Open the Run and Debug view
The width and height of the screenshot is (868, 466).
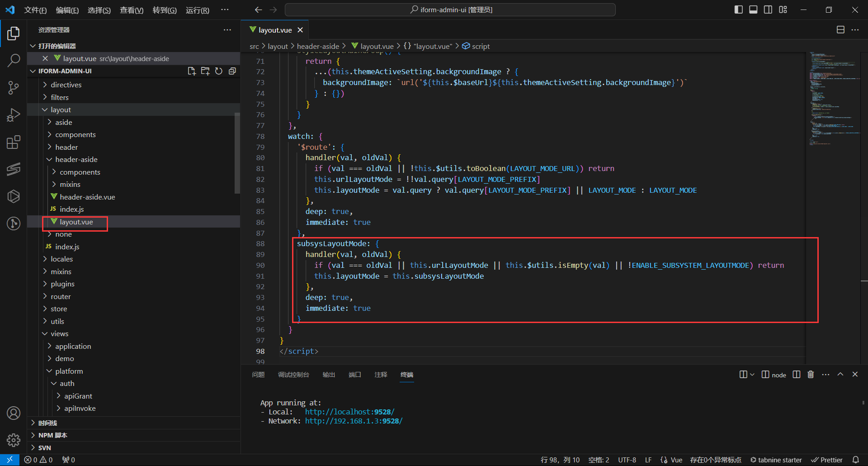click(14, 115)
